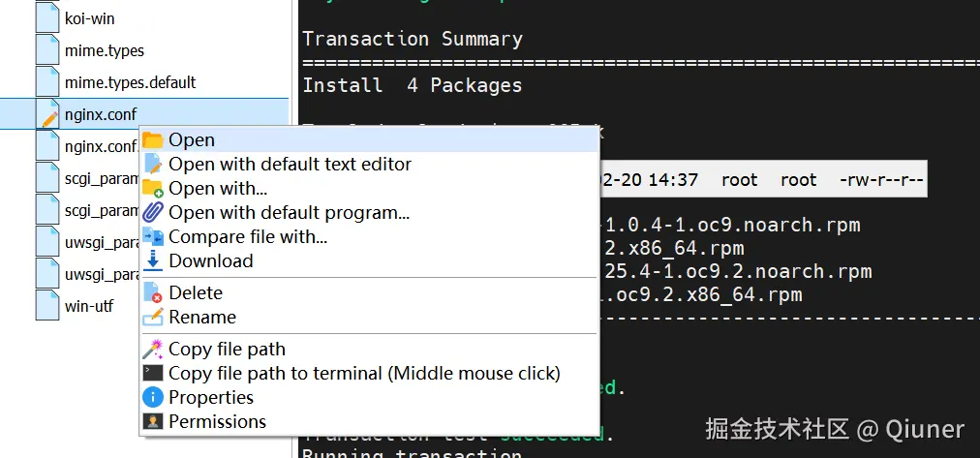Click the terminal icon for copy path to terminal

(152, 373)
